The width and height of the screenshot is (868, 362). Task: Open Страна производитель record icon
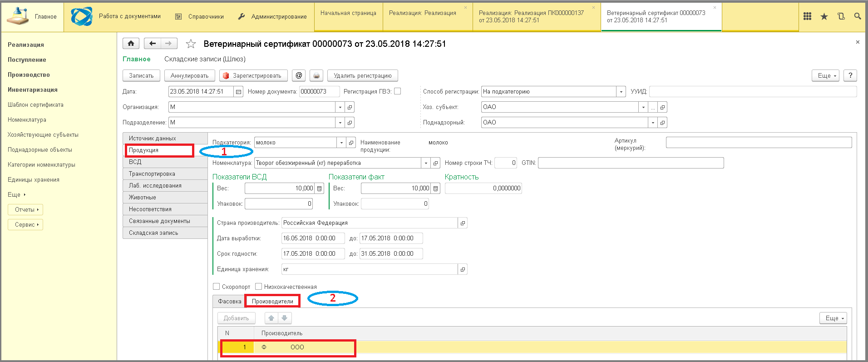pos(463,223)
